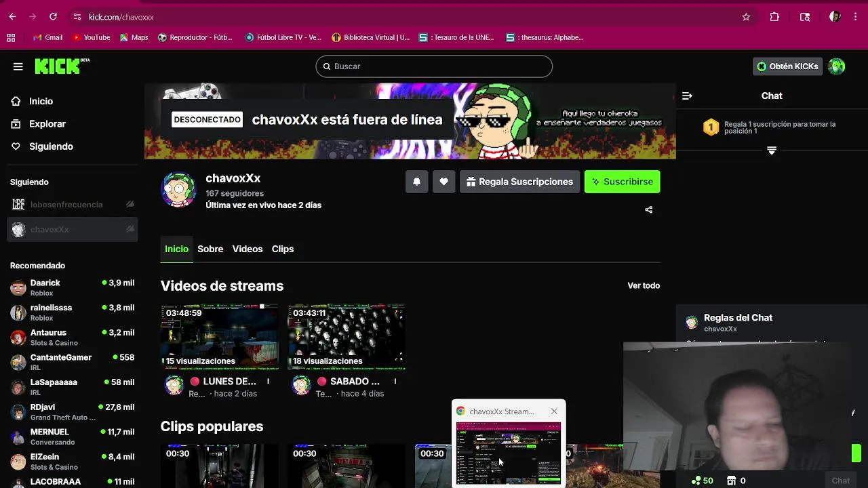Close the chavoxXx Stream tab preview popup
This screenshot has width=868, height=488.
[554, 411]
